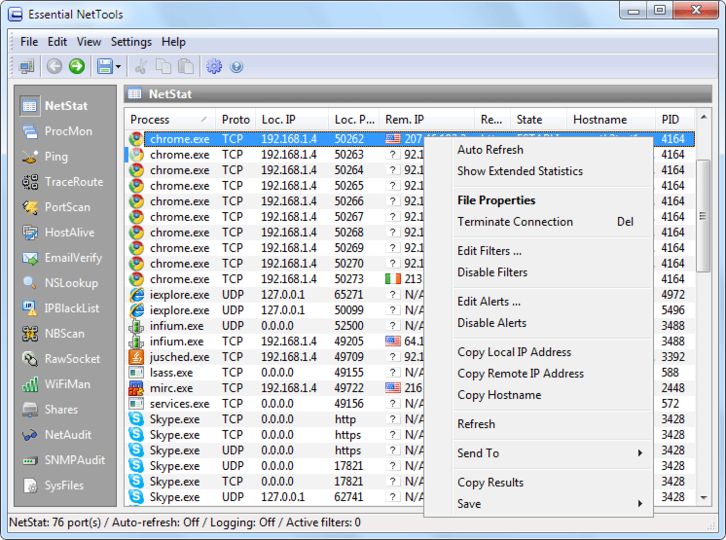This screenshot has height=540, width=726.
Task: Sort by the State column header
Action: (x=538, y=119)
